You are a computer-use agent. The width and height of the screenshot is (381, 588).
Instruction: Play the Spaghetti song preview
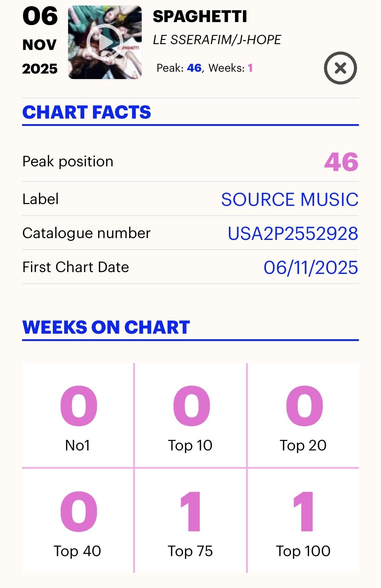tap(105, 42)
